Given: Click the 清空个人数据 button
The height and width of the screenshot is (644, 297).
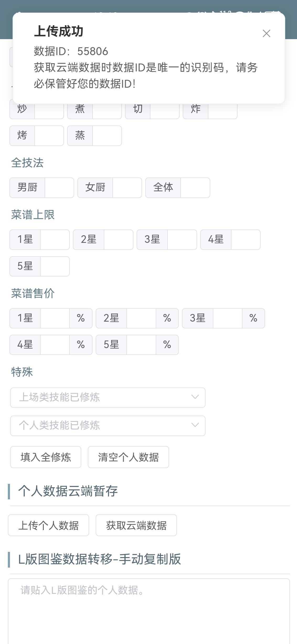Looking at the screenshot, I should [x=128, y=457].
